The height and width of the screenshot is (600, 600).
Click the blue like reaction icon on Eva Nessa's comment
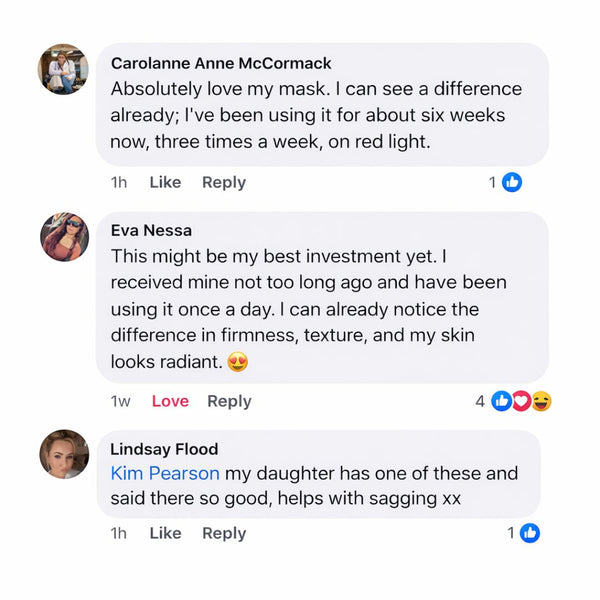(502, 401)
